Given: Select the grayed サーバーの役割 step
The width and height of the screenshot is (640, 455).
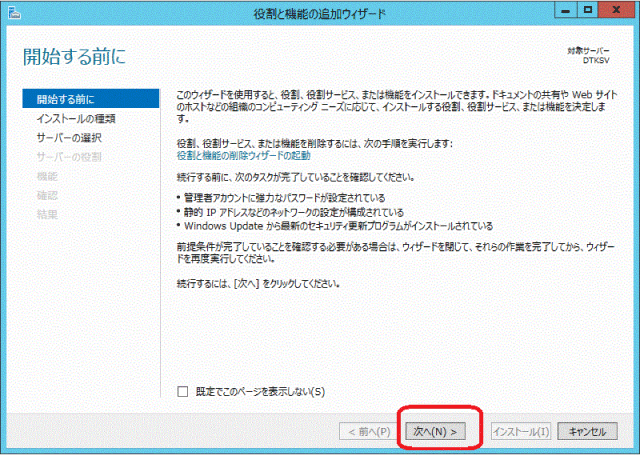Looking at the screenshot, I should point(69,157).
